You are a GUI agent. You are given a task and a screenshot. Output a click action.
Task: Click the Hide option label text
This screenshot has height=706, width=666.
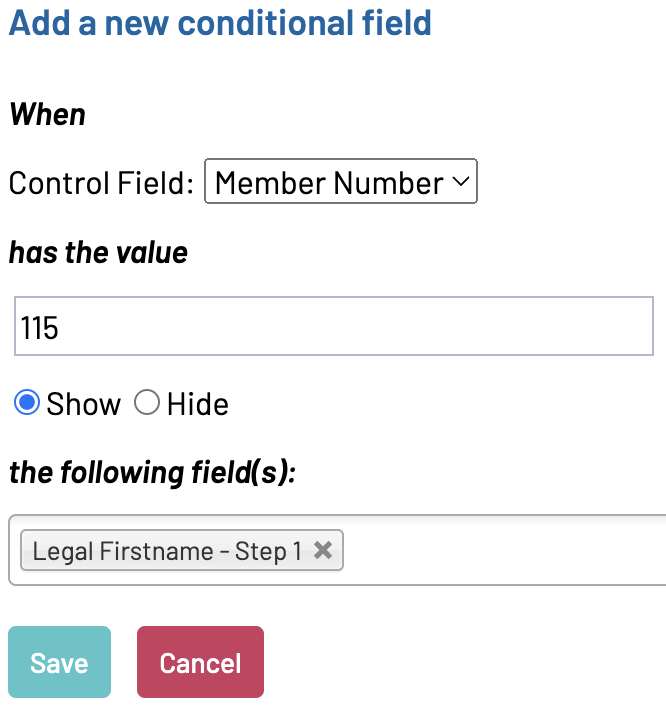198,404
